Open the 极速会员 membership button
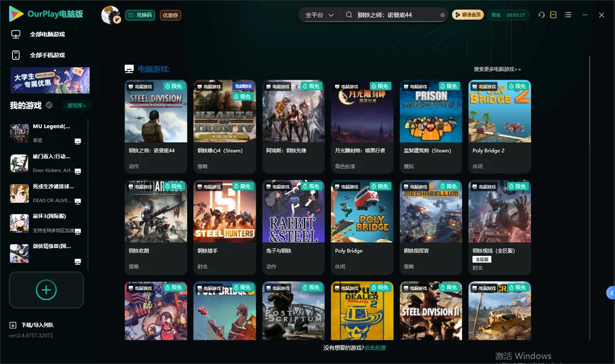 point(467,15)
